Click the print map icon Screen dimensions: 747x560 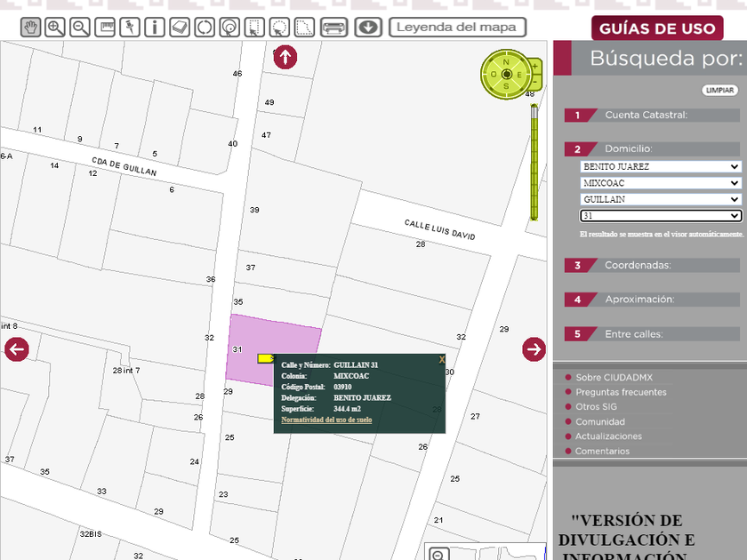tap(334, 28)
